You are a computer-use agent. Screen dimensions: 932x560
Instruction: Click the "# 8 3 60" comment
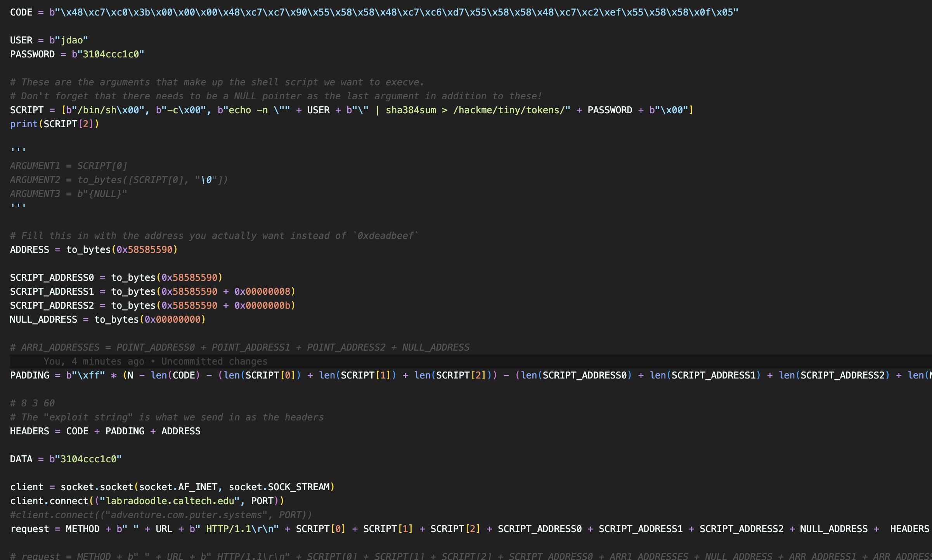click(x=32, y=403)
